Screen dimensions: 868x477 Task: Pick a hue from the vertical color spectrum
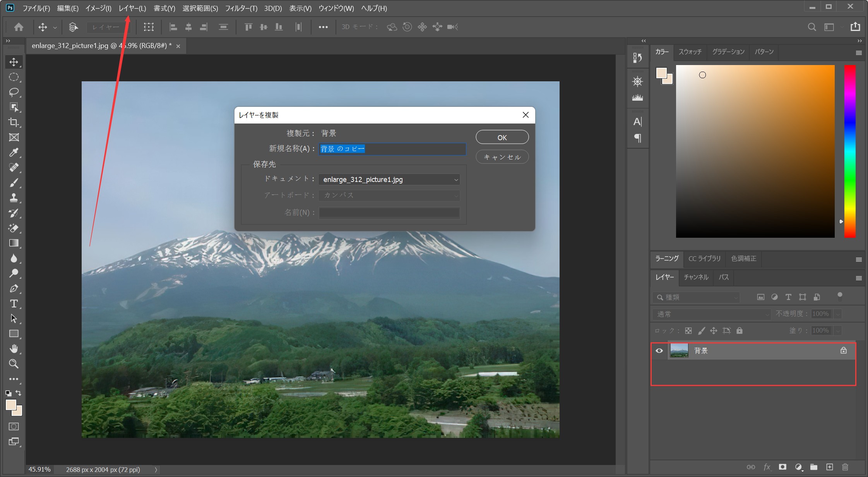click(850, 151)
